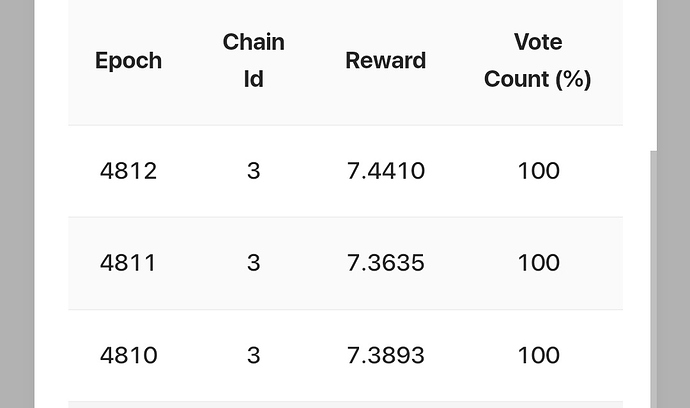Click chain id 3 in epoch 4811 row
The width and height of the screenshot is (690, 408).
coord(253,263)
